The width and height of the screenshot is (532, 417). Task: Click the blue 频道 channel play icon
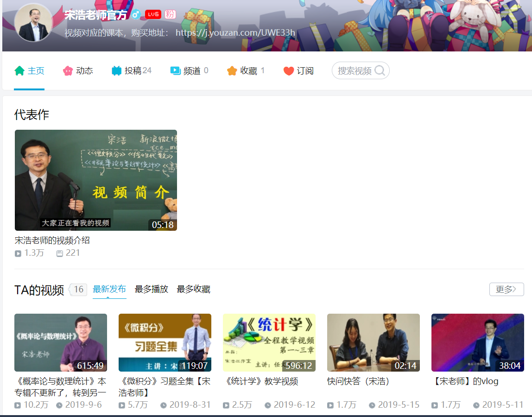tap(175, 70)
